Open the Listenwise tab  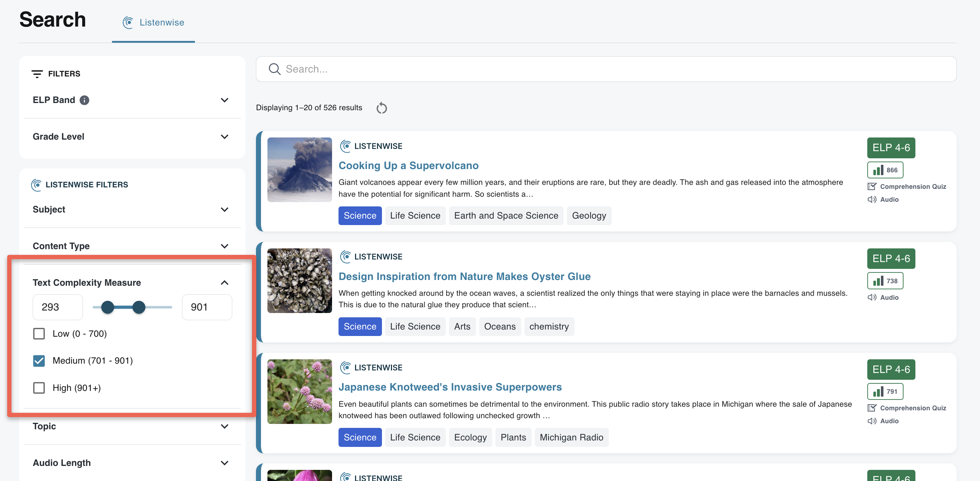(x=153, y=23)
